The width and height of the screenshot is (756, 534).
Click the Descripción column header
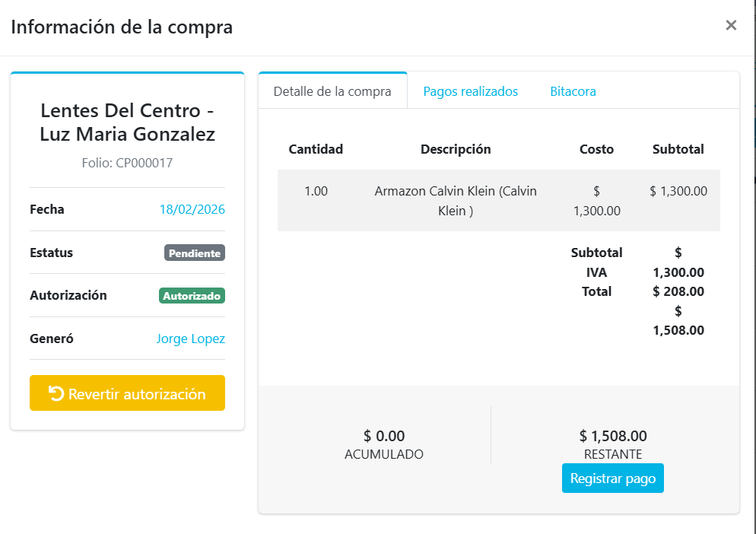click(x=456, y=149)
